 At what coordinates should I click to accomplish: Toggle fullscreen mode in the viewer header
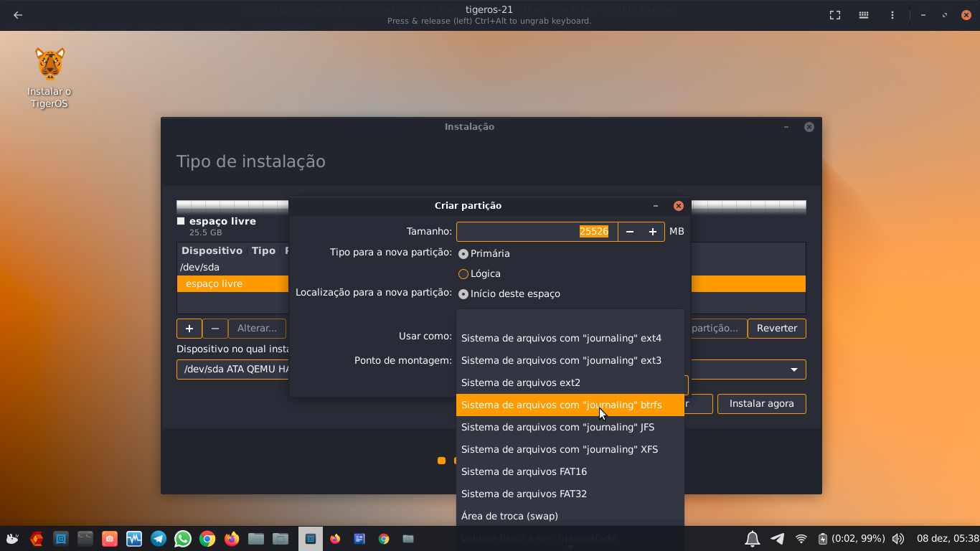coord(835,15)
